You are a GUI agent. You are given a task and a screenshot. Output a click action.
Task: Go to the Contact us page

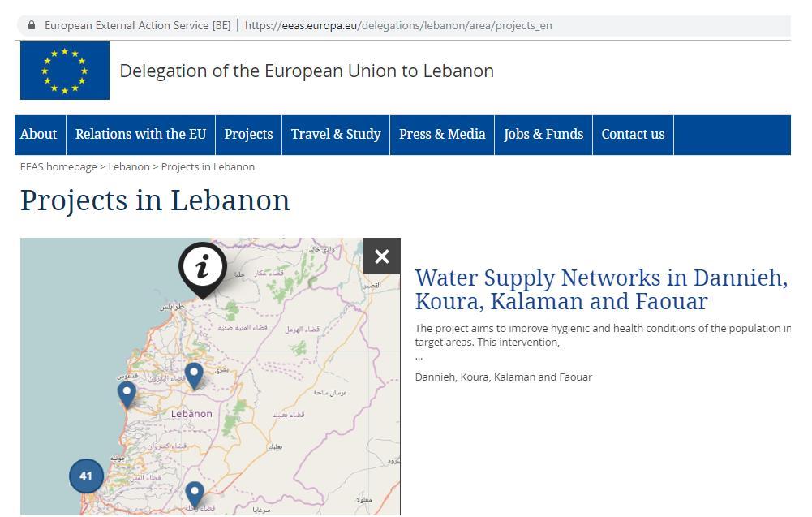pyautogui.click(x=633, y=134)
